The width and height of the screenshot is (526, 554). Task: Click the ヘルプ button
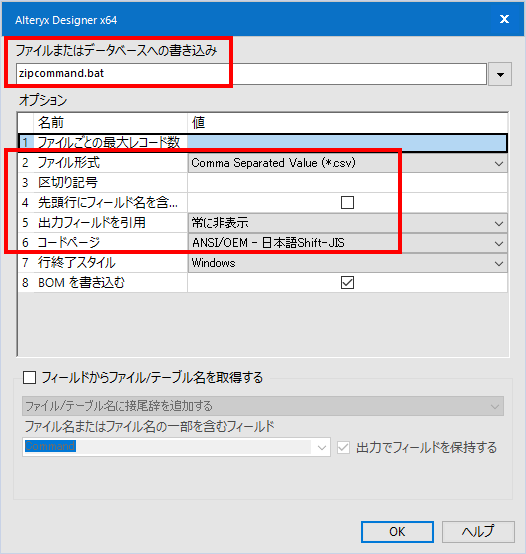click(x=478, y=532)
